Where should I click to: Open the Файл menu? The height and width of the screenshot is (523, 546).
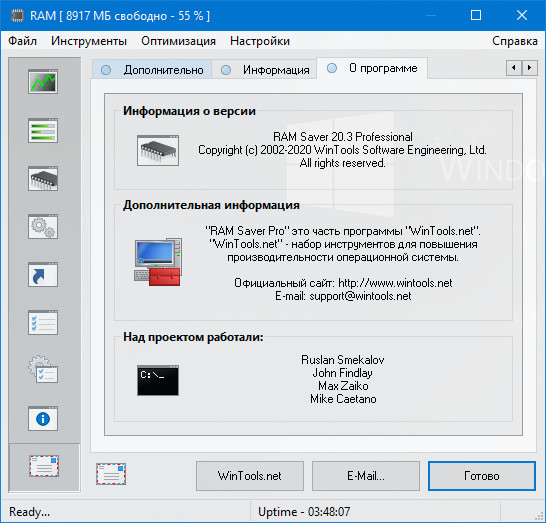click(x=22, y=41)
